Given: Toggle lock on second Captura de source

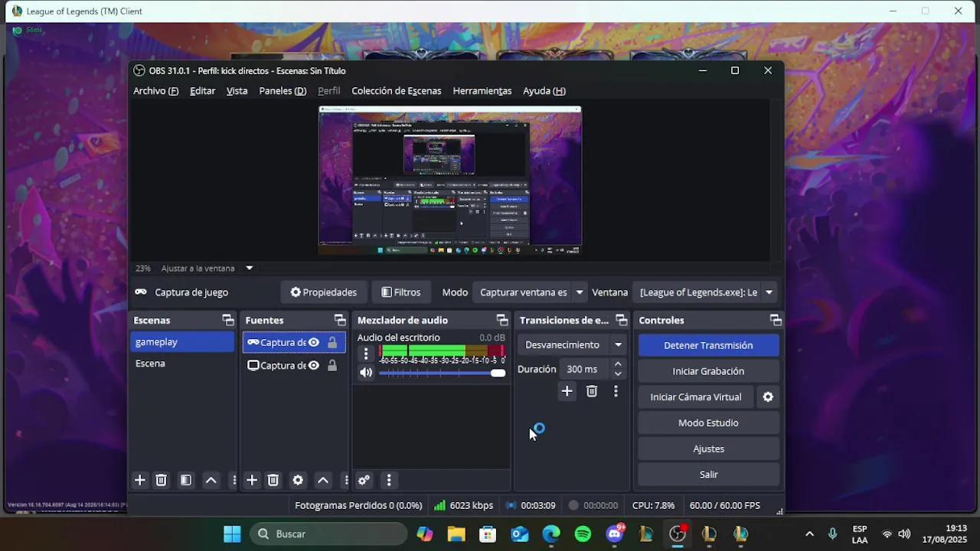Looking at the screenshot, I should pyautogui.click(x=332, y=365).
